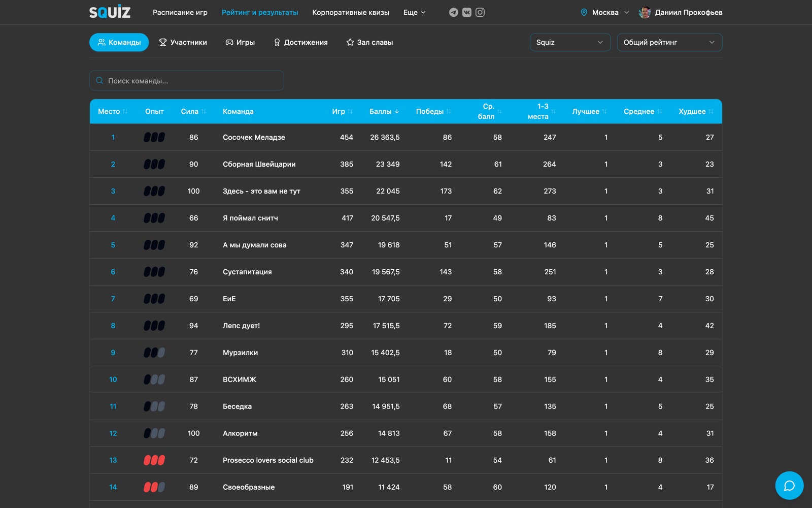Click experience dots for Prosecco lovers social club

(154, 460)
